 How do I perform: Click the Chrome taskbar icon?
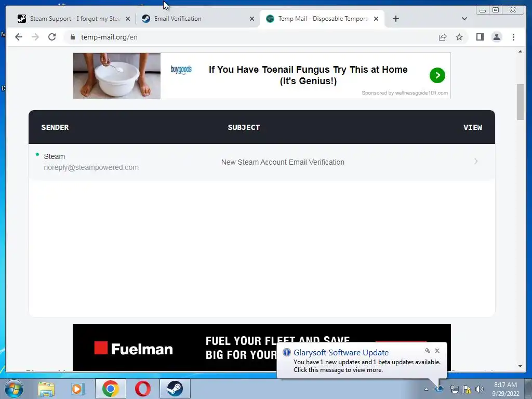pos(110,389)
